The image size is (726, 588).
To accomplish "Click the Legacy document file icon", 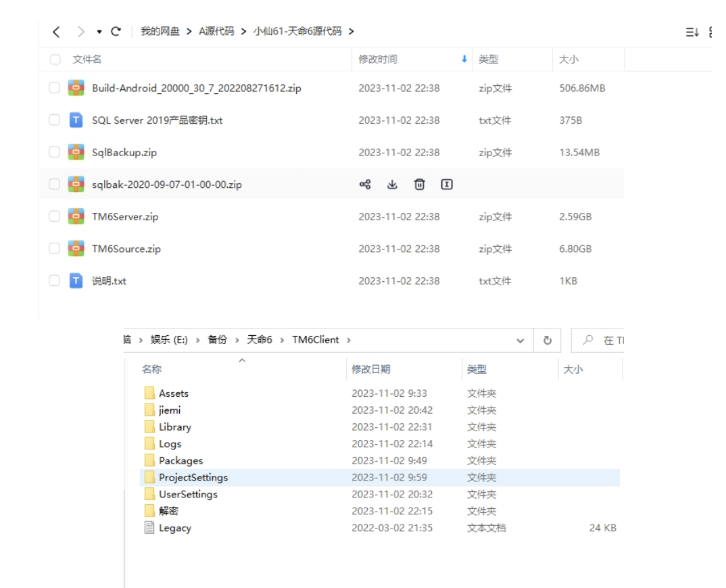I will point(149,527).
